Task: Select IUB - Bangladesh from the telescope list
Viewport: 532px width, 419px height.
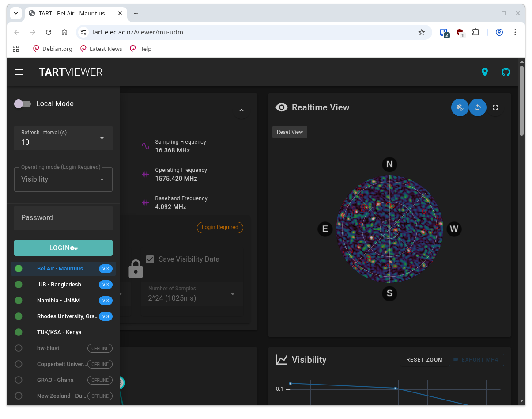Action: [x=59, y=285]
